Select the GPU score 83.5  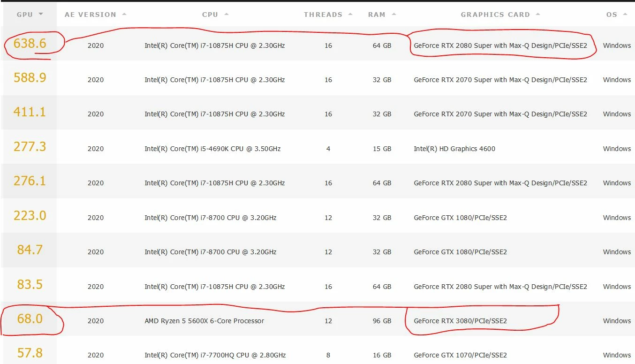[30, 284]
